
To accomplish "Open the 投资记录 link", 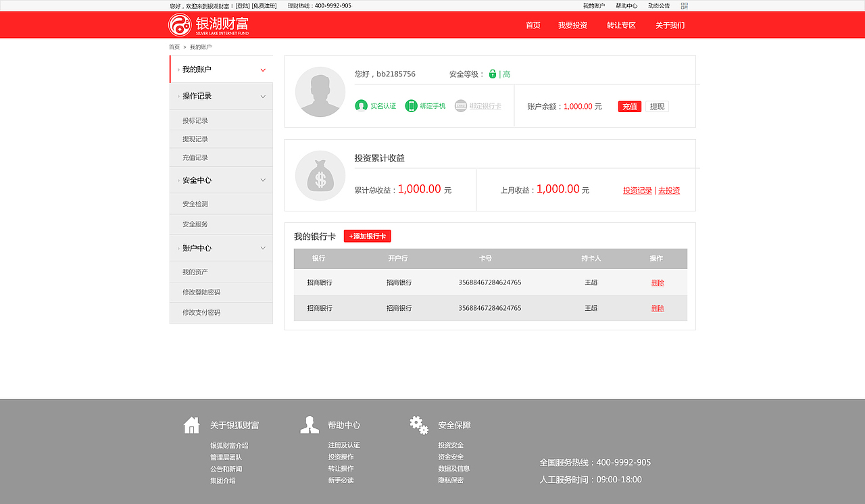I will [636, 190].
